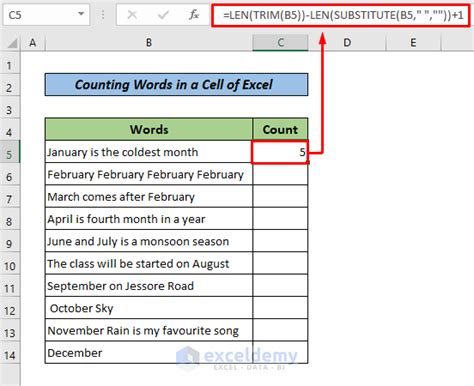Select cell March comes after February

[149, 197]
